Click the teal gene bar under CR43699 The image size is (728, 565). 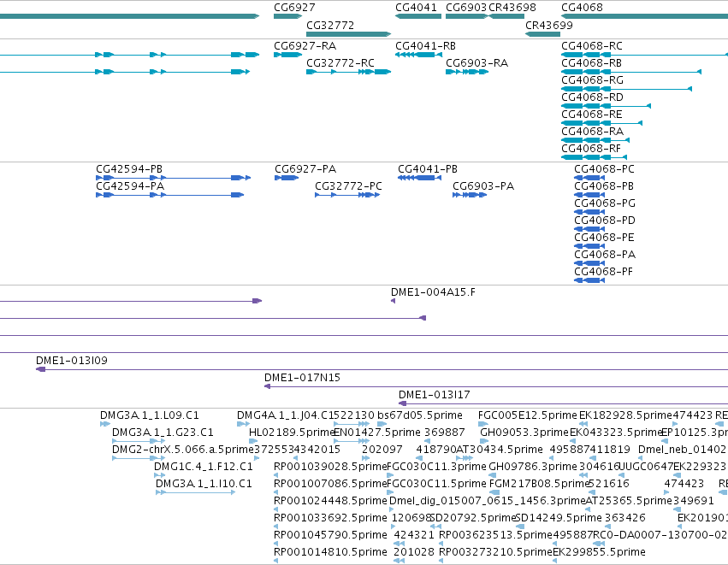(542, 34)
